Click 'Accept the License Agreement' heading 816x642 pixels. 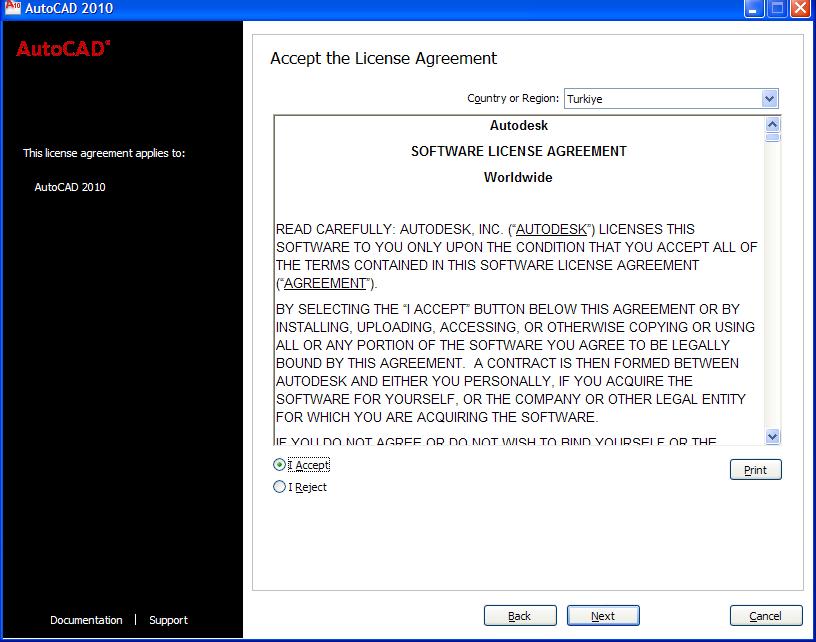(384, 58)
